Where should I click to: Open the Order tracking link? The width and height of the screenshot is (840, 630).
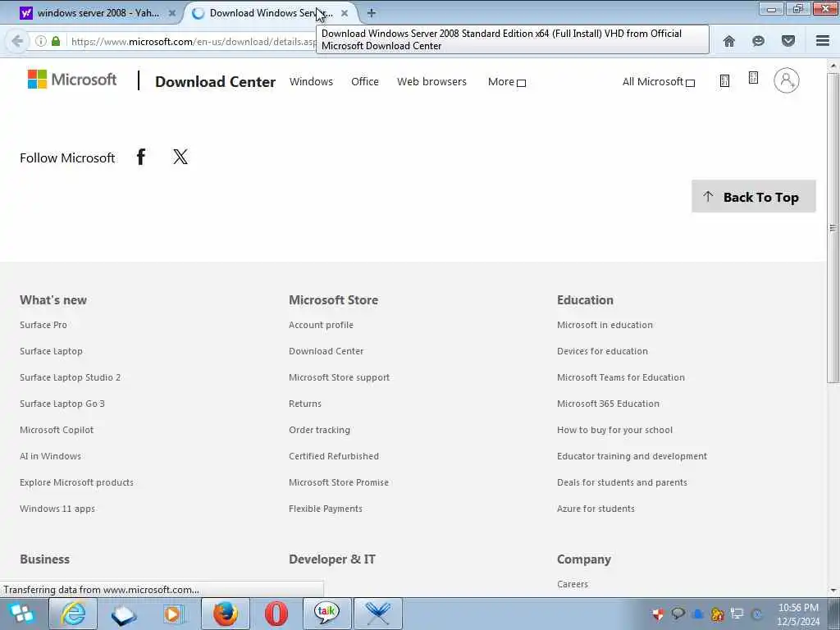point(319,430)
